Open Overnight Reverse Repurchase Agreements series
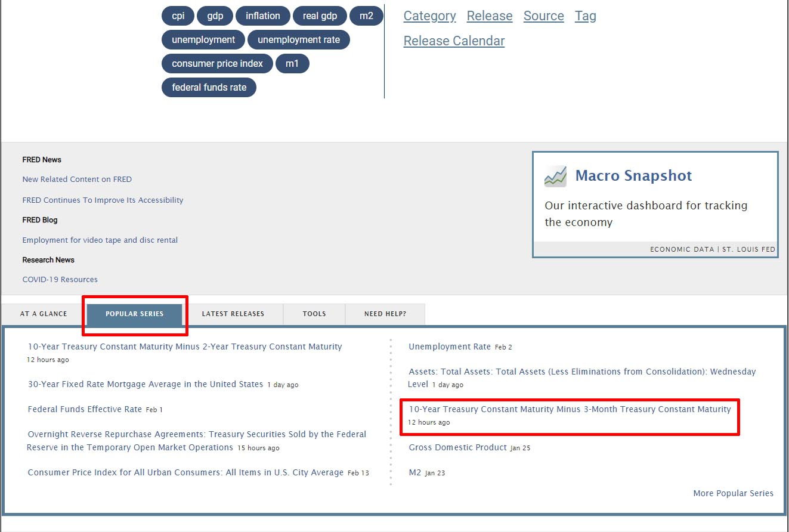This screenshot has width=789, height=532. [x=197, y=441]
